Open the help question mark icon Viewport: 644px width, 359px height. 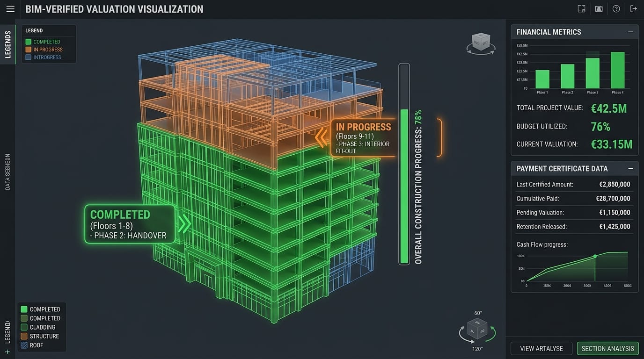pos(616,9)
